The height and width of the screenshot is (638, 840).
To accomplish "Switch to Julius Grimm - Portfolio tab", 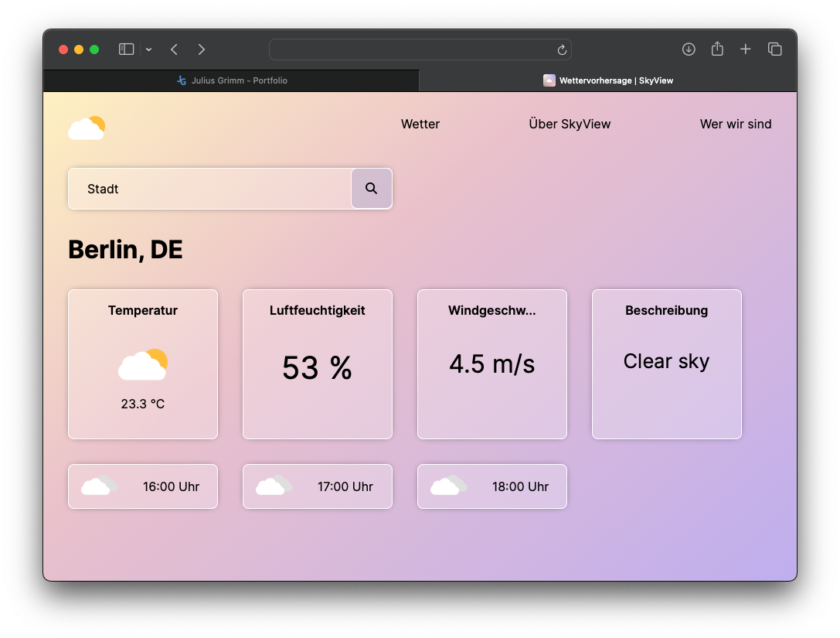I will click(232, 80).
